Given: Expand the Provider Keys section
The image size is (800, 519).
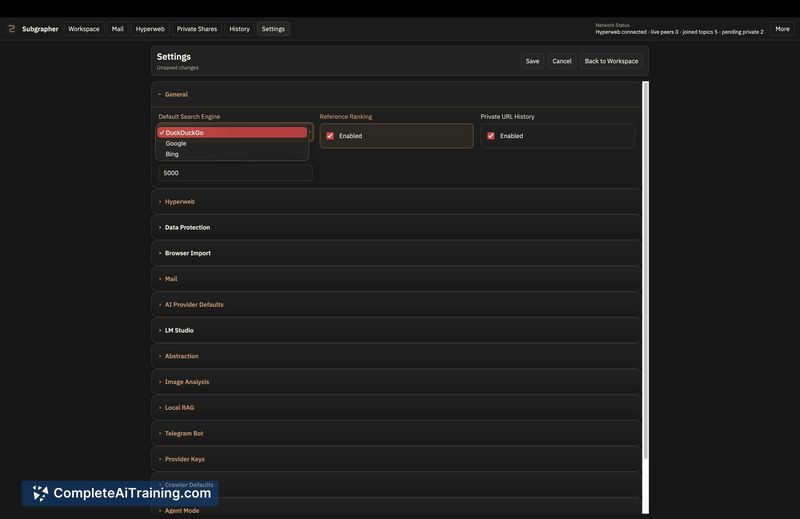Looking at the screenshot, I should (396, 459).
